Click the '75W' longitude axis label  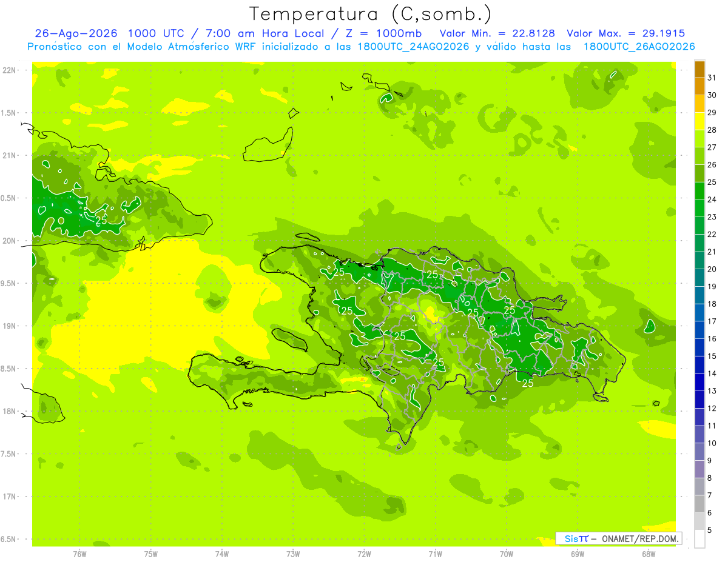[x=151, y=554]
